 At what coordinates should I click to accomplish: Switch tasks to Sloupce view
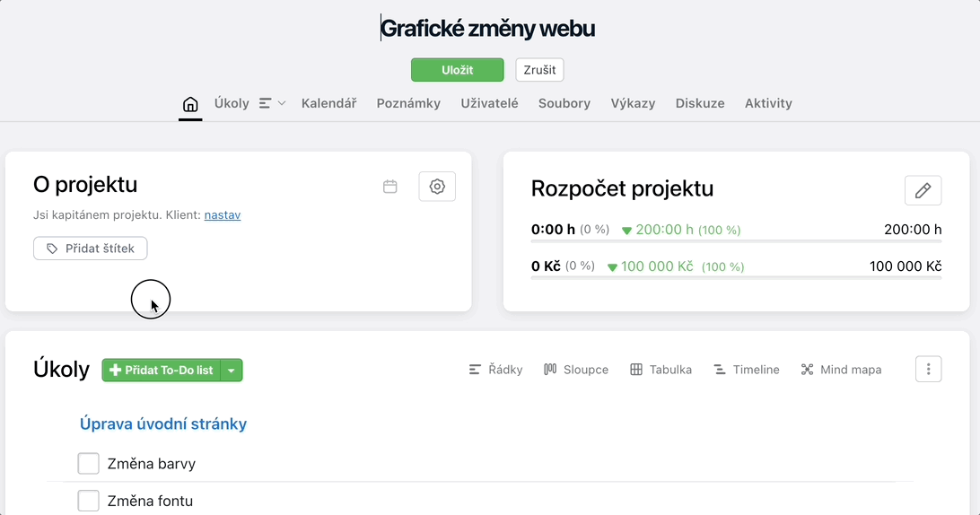pyautogui.click(x=575, y=370)
